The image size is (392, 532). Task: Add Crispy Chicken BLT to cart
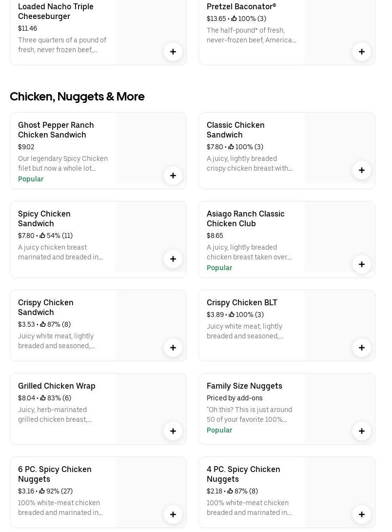point(362,348)
